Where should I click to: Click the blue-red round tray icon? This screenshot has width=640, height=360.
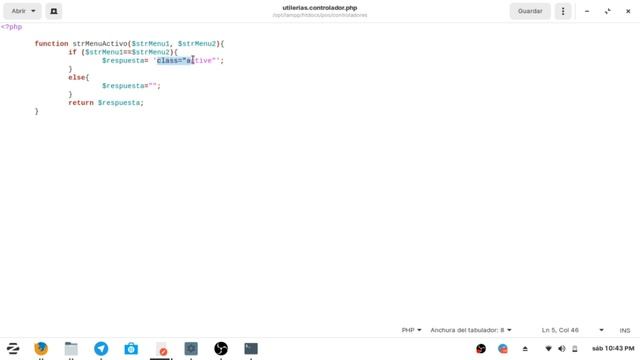503,349
